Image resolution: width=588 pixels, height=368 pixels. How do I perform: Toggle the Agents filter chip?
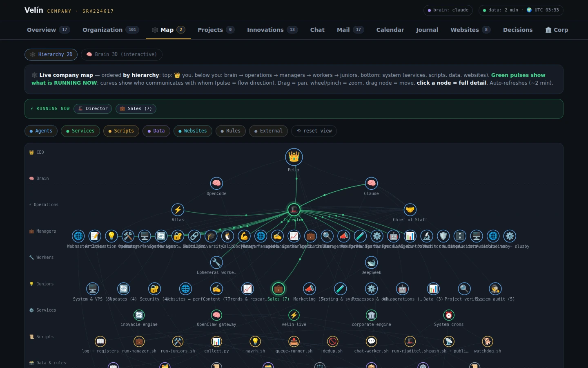tap(41, 131)
